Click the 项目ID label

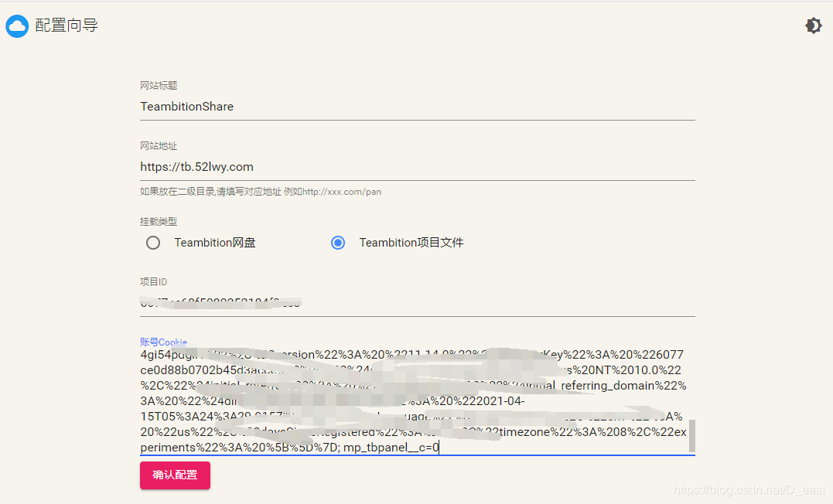coord(154,282)
